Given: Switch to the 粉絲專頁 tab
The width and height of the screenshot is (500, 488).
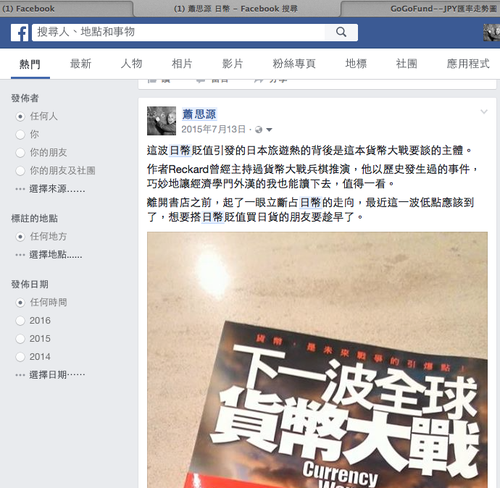Looking at the screenshot, I should click(294, 64).
